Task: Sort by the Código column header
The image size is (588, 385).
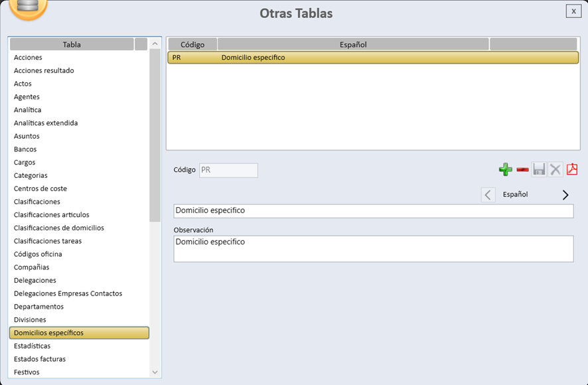Action: tap(192, 44)
